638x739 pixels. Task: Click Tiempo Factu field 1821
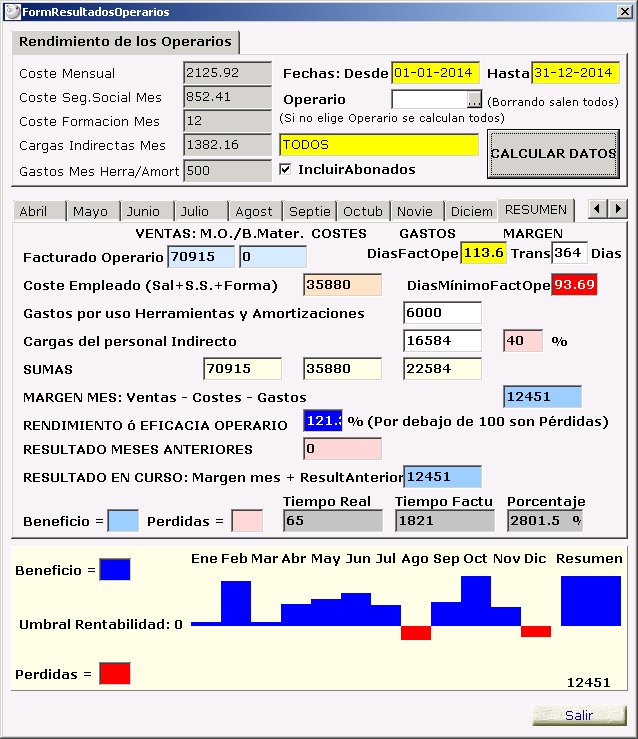click(x=445, y=521)
